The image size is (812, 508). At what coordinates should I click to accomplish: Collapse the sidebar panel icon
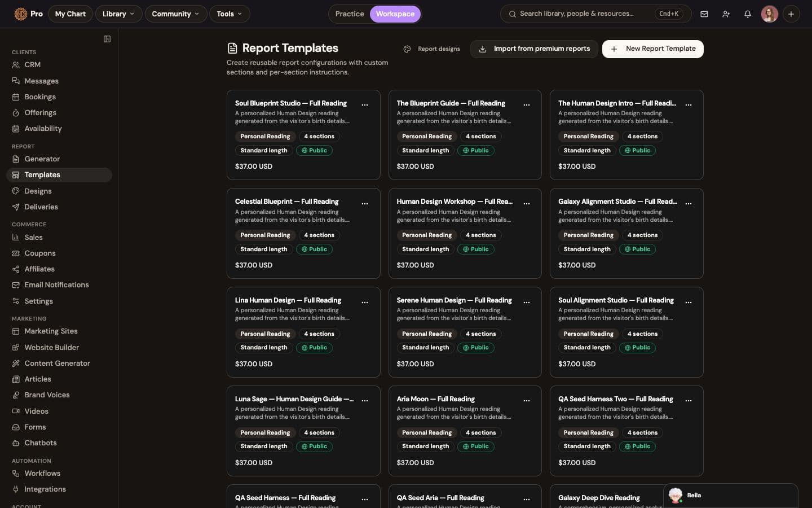coord(107,39)
